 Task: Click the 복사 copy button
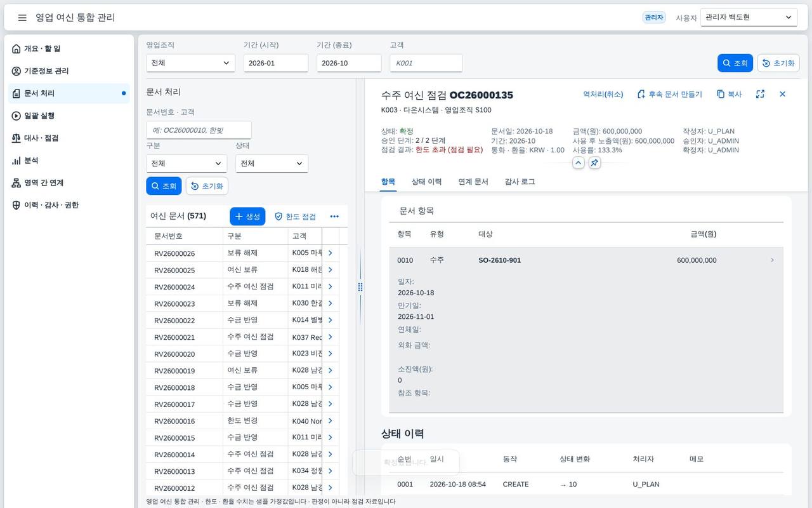pyautogui.click(x=729, y=94)
